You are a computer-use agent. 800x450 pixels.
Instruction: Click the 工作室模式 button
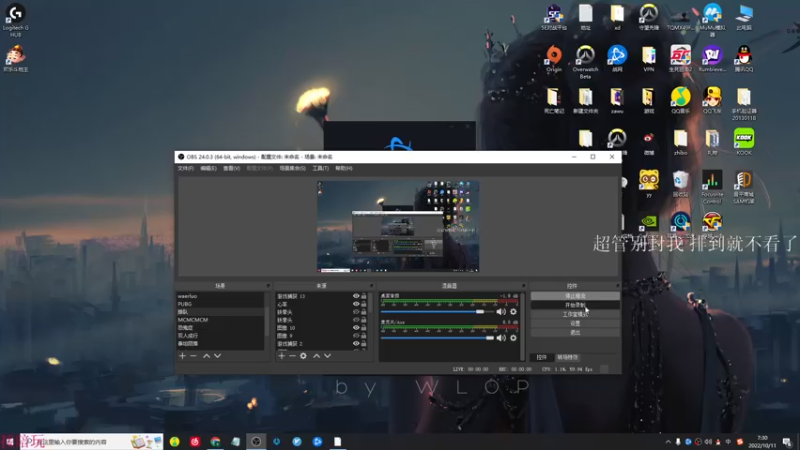tap(575, 314)
